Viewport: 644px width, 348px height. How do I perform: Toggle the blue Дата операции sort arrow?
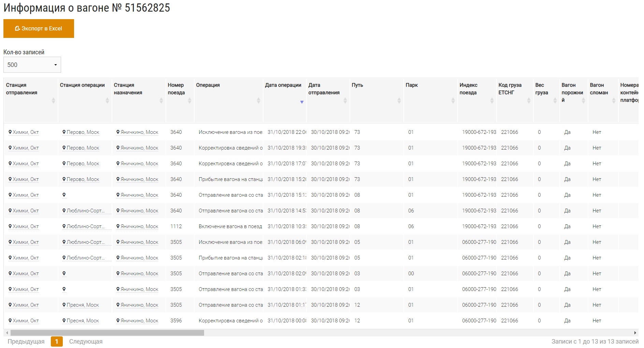pos(302,102)
